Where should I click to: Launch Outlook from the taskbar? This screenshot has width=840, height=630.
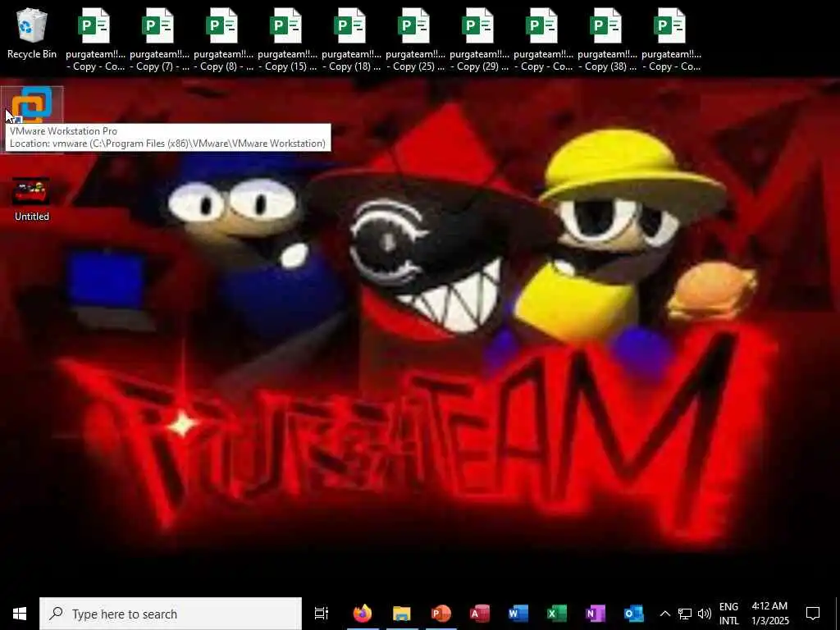[634, 614]
